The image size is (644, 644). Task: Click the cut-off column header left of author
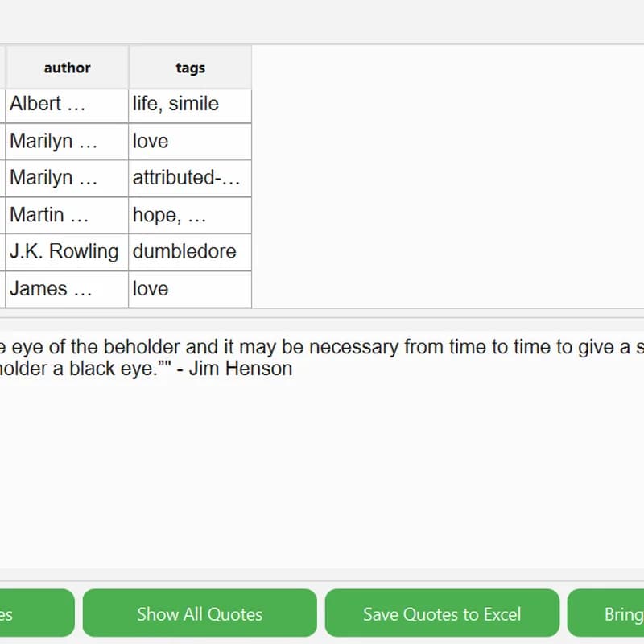pyautogui.click(x=2, y=68)
